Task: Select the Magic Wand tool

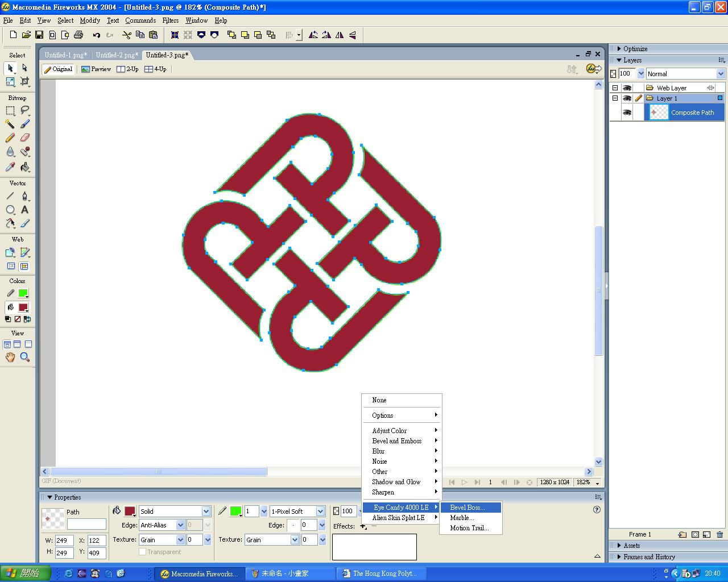Action: (10, 124)
